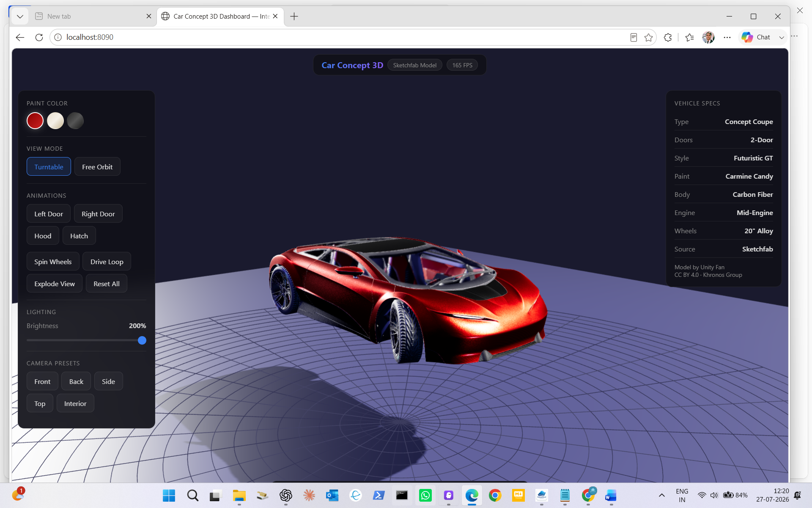The height and width of the screenshot is (508, 812).
Task: Toggle the Left Door animation
Action: pos(49,214)
